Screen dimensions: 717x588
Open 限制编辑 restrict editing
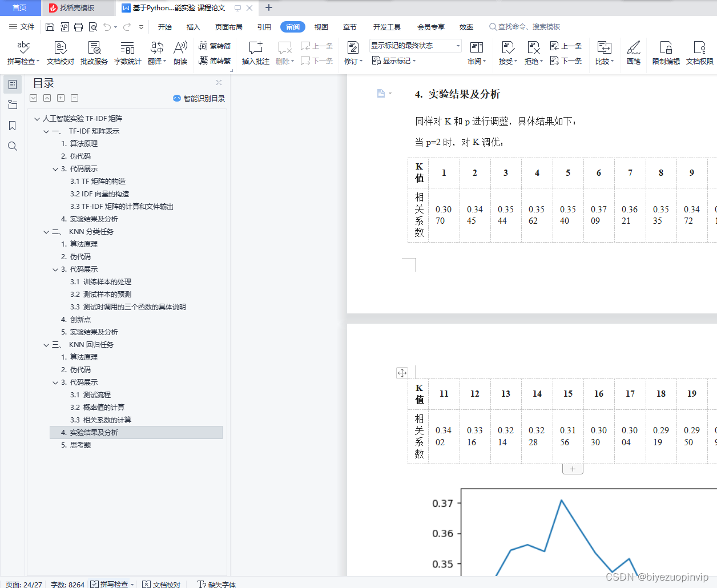pyautogui.click(x=666, y=53)
